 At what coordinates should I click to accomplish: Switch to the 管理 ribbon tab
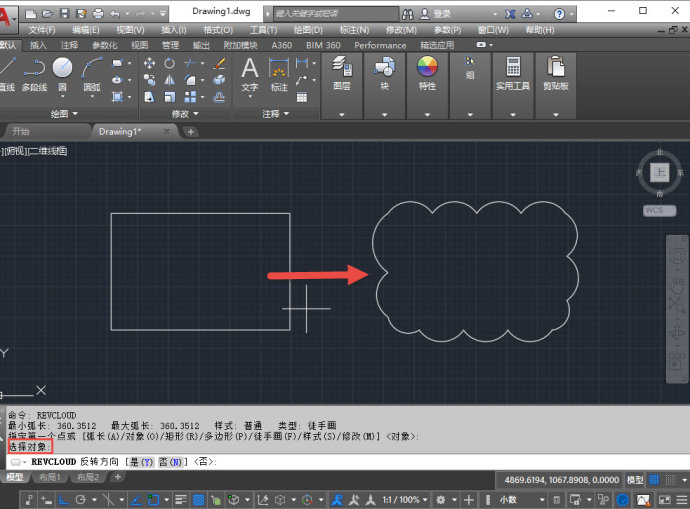pos(170,45)
